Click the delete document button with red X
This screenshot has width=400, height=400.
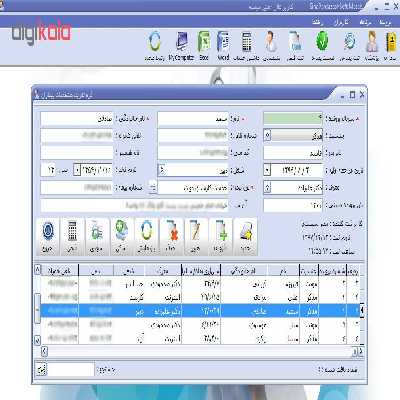point(171,237)
